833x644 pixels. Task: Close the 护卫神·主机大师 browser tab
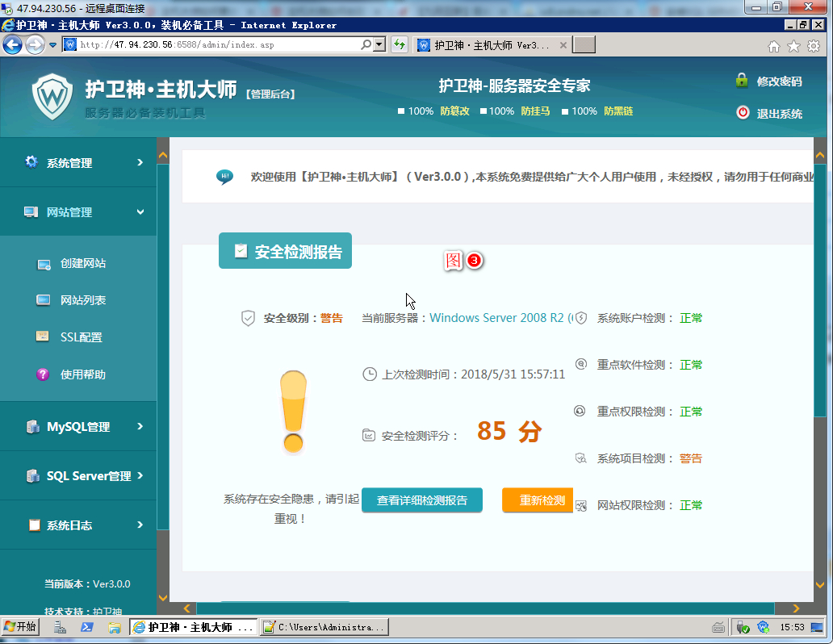(563, 45)
